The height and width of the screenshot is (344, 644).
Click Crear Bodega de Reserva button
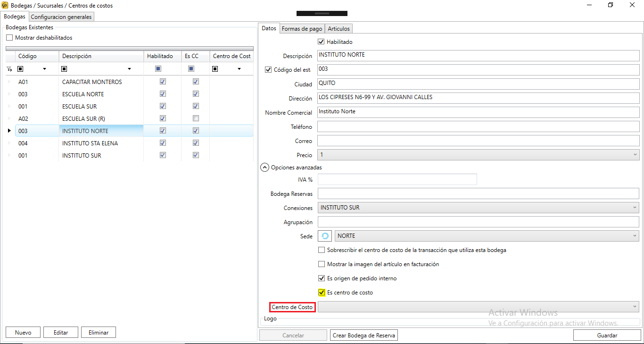(x=364, y=335)
